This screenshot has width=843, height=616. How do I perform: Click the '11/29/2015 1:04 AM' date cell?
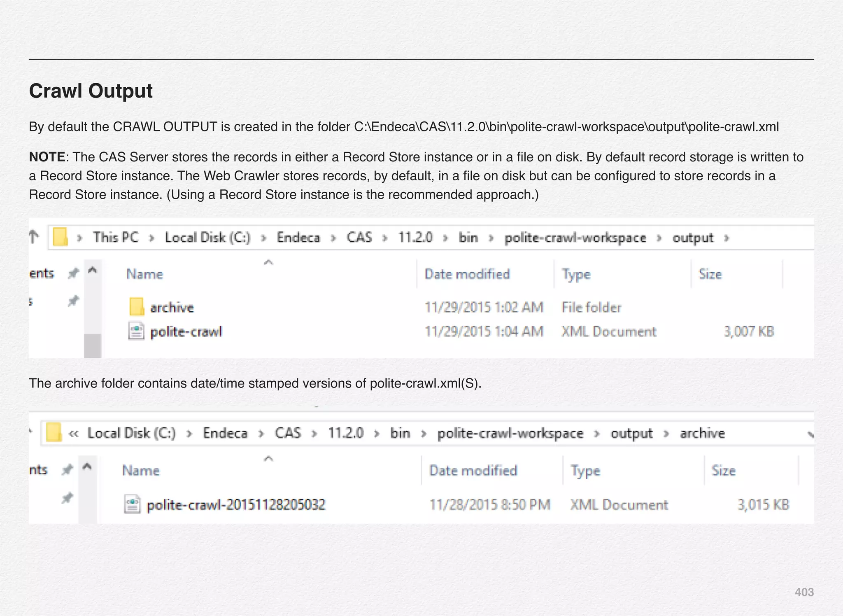pyautogui.click(x=484, y=331)
